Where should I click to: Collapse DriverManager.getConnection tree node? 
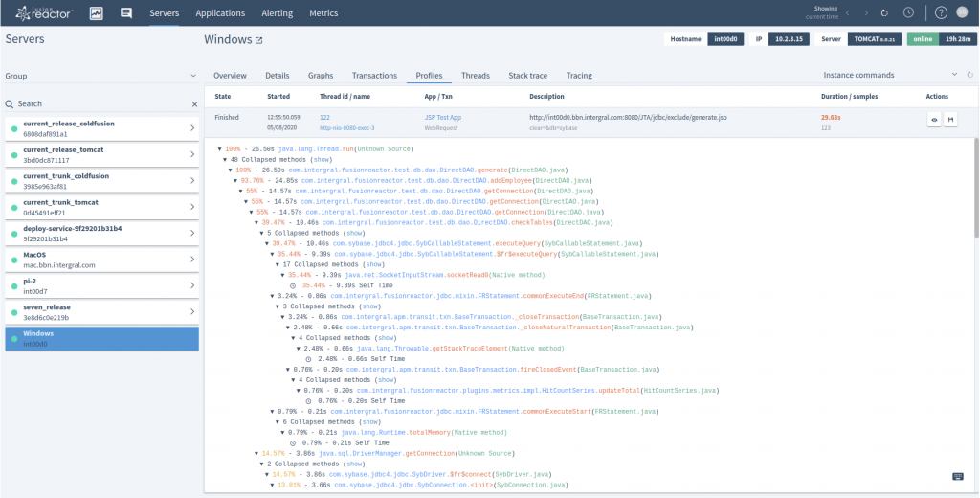coord(256,454)
